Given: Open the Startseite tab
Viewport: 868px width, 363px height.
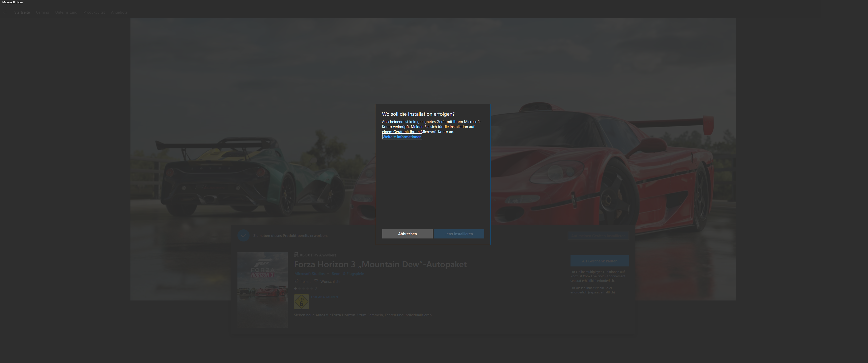Looking at the screenshot, I should (x=22, y=12).
